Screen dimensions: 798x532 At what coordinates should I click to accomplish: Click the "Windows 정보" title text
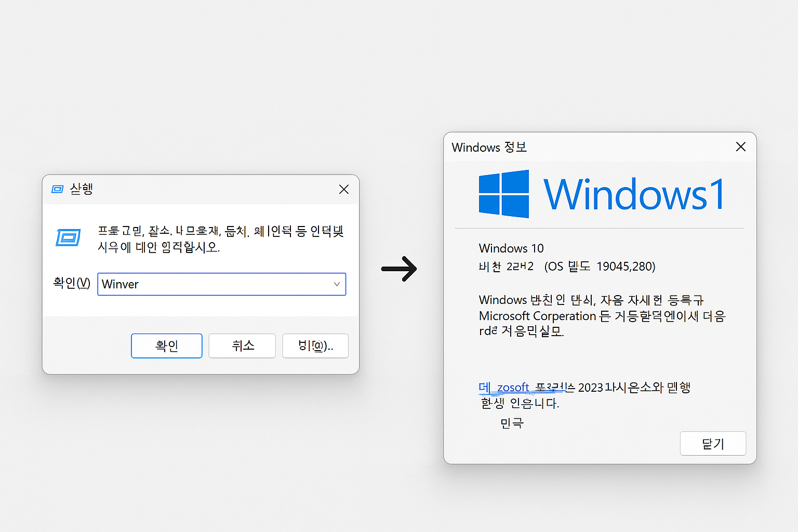[489, 147]
